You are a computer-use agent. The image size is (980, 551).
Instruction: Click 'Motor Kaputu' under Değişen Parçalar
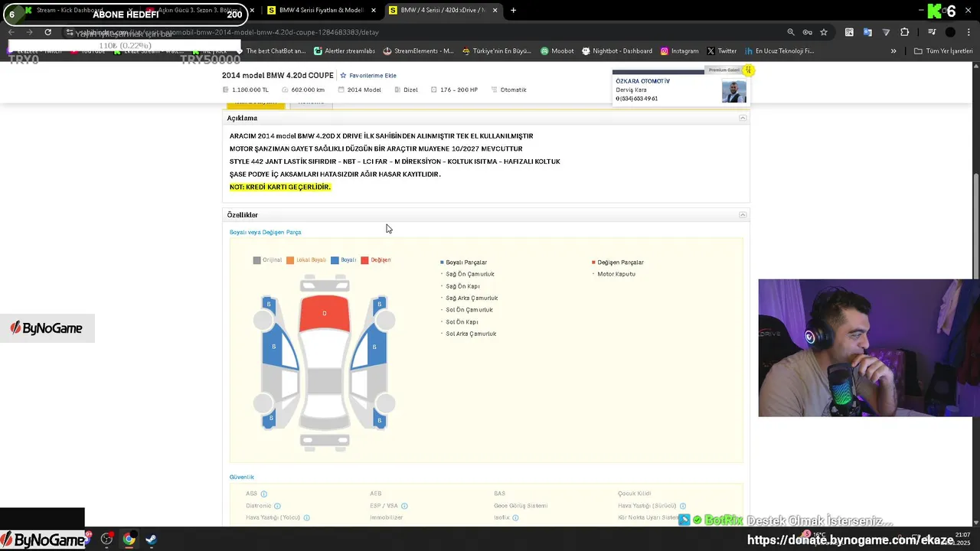tap(616, 274)
